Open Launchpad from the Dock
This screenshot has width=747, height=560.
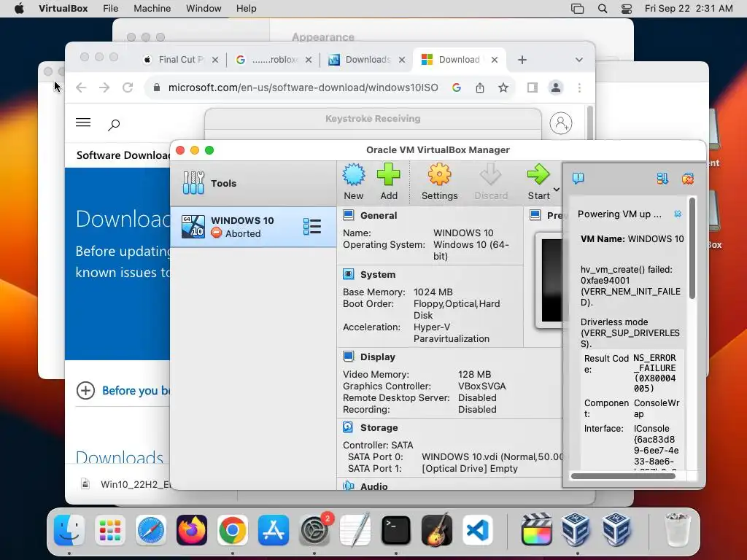(x=110, y=529)
